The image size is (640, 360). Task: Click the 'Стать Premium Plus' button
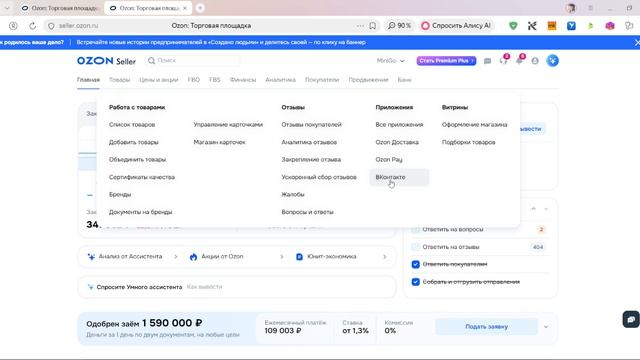tap(446, 61)
